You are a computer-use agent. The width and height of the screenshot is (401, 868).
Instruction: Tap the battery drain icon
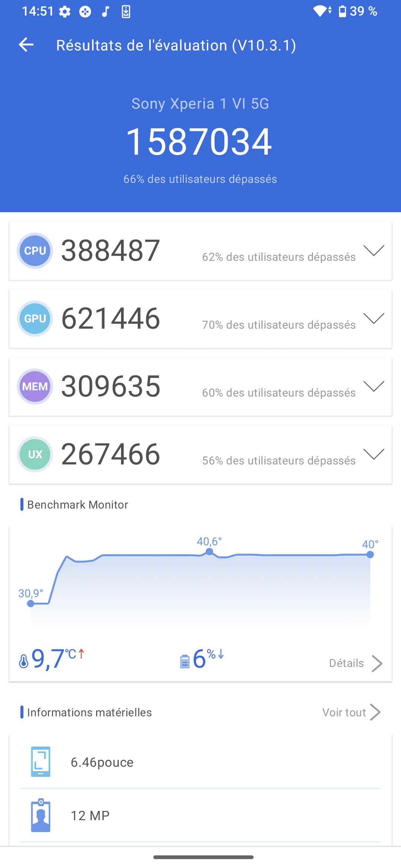click(x=185, y=661)
